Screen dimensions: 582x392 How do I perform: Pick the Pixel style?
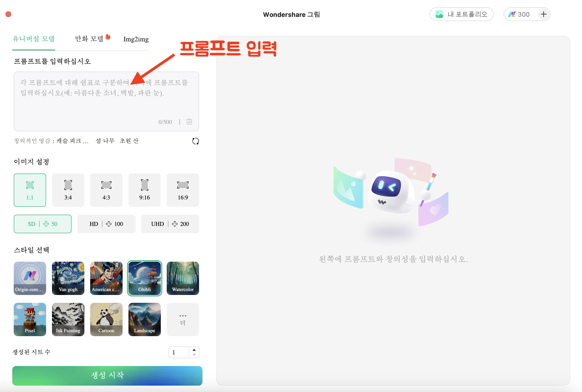click(30, 319)
